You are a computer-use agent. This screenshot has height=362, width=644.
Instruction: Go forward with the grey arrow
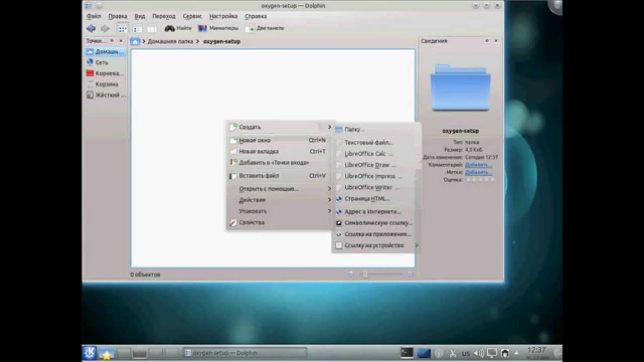tap(105, 29)
